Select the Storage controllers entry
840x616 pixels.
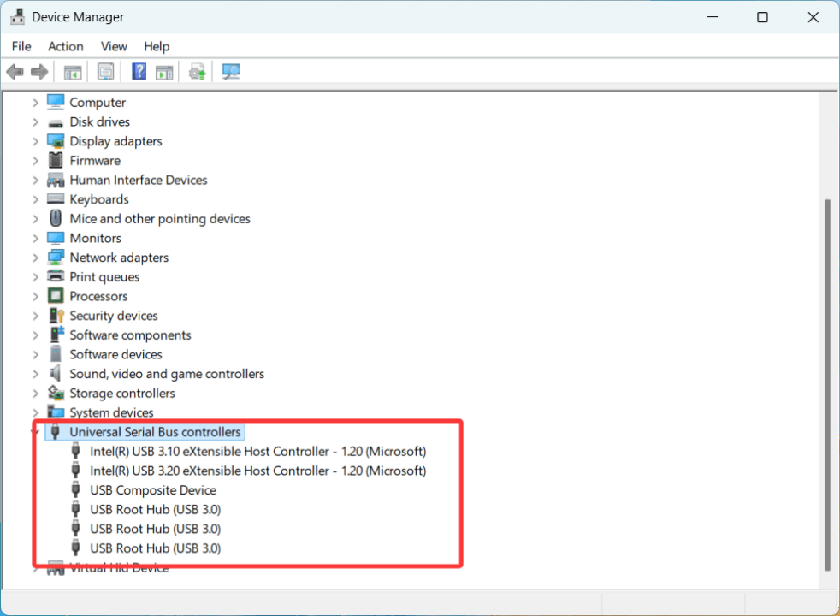(122, 393)
